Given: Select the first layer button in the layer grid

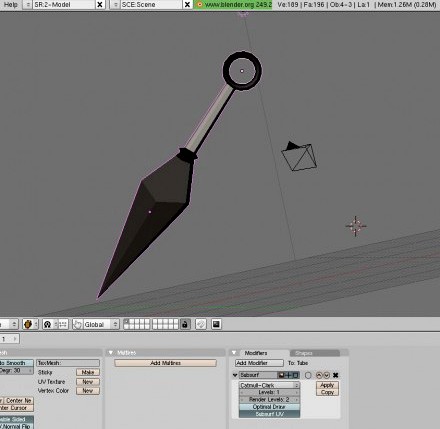Looking at the screenshot, I should coord(126,322).
